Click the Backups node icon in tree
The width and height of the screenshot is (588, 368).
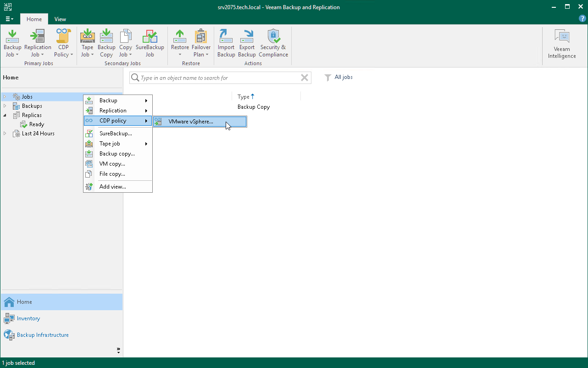17,106
